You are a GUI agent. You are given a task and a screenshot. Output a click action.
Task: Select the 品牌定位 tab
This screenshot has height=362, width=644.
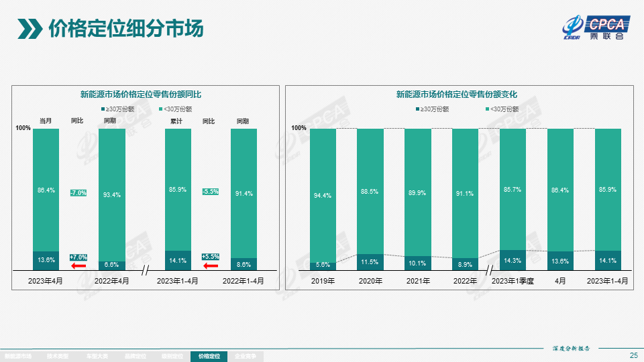click(x=134, y=357)
